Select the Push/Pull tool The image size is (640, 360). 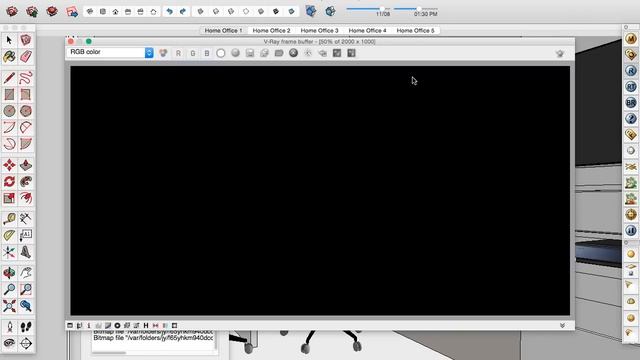coord(26,165)
